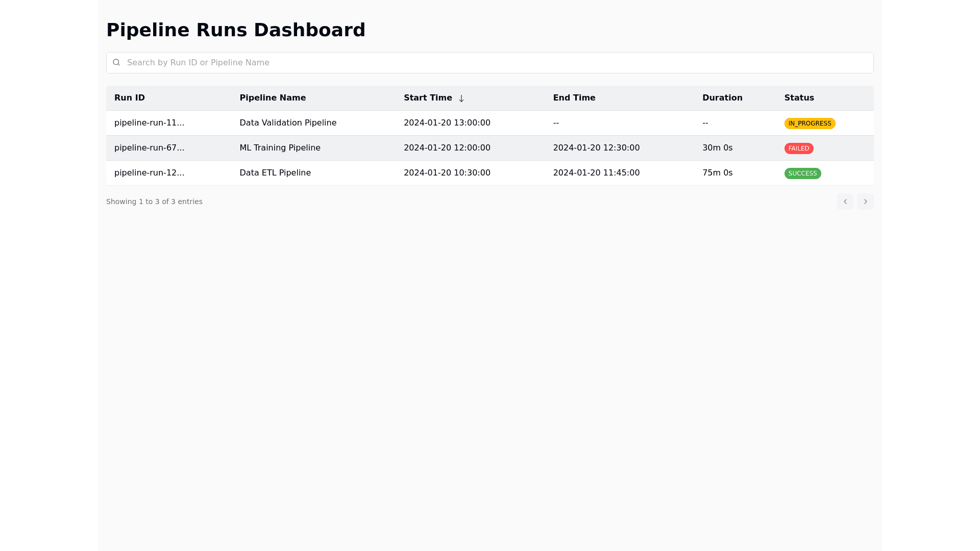The height and width of the screenshot is (551, 980).
Task: Click the FAILED status badge
Action: [798, 148]
